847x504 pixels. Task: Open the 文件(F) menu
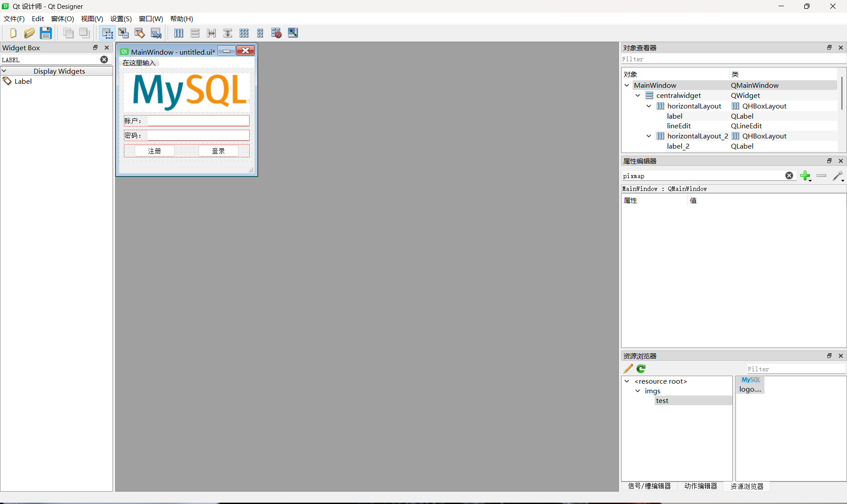click(x=14, y=19)
